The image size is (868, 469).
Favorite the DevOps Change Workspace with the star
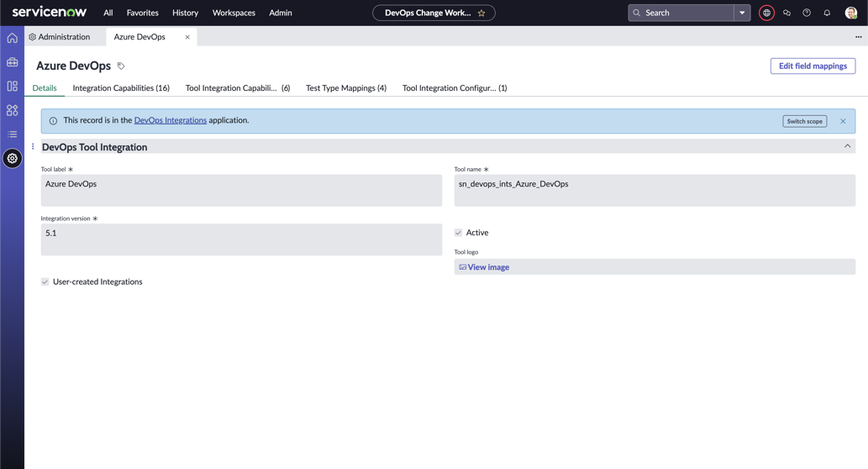pos(481,13)
